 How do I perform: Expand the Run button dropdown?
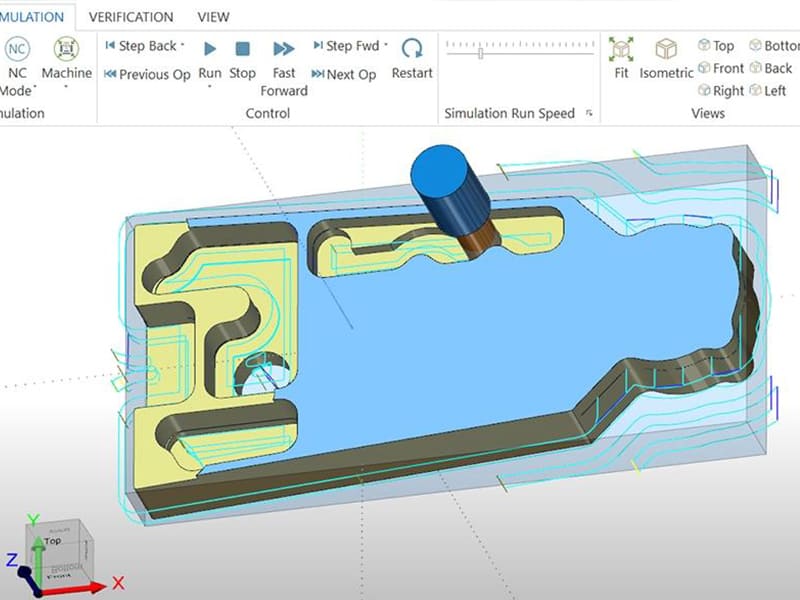click(210, 87)
